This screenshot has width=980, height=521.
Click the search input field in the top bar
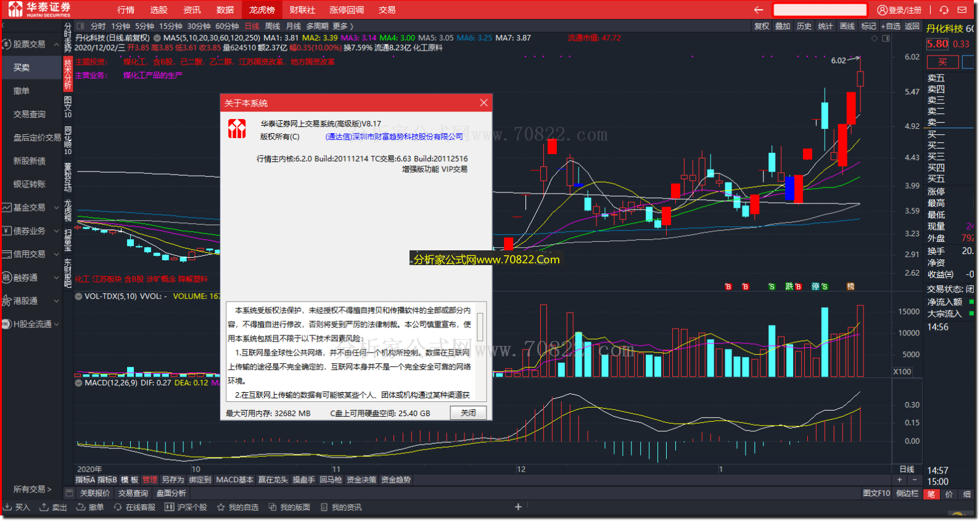(820, 10)
